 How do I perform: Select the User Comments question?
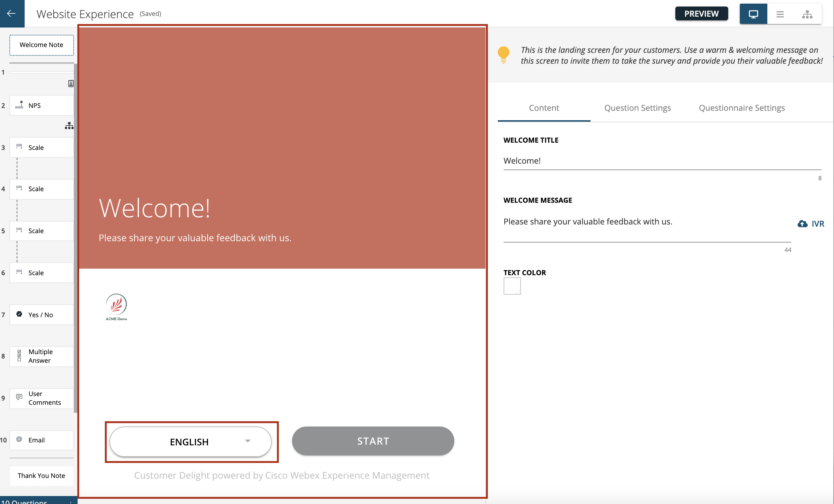point(42,398)
